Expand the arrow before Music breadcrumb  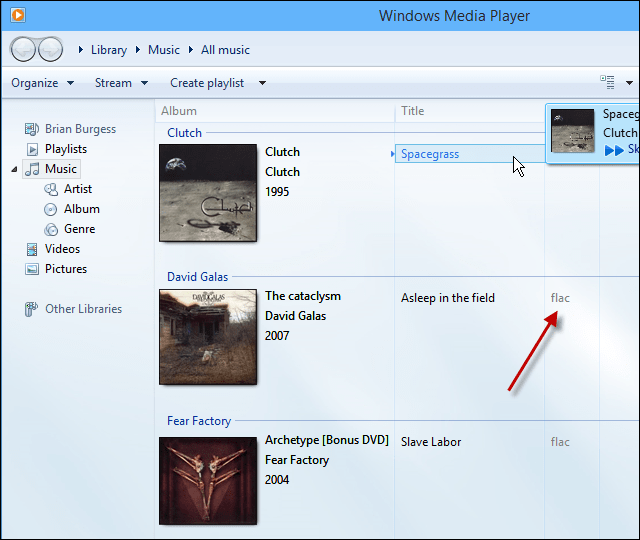point(138,50)
